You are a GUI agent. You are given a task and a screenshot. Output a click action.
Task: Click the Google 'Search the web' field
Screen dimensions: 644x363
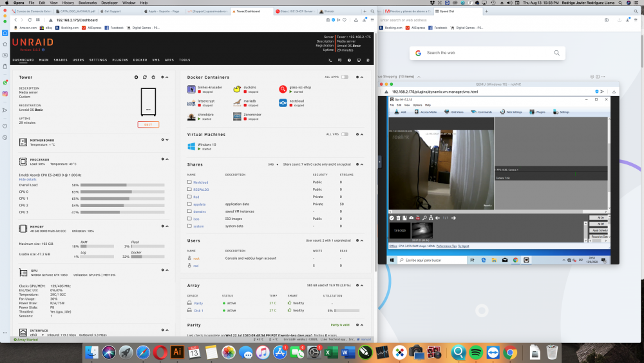(488, 53)
